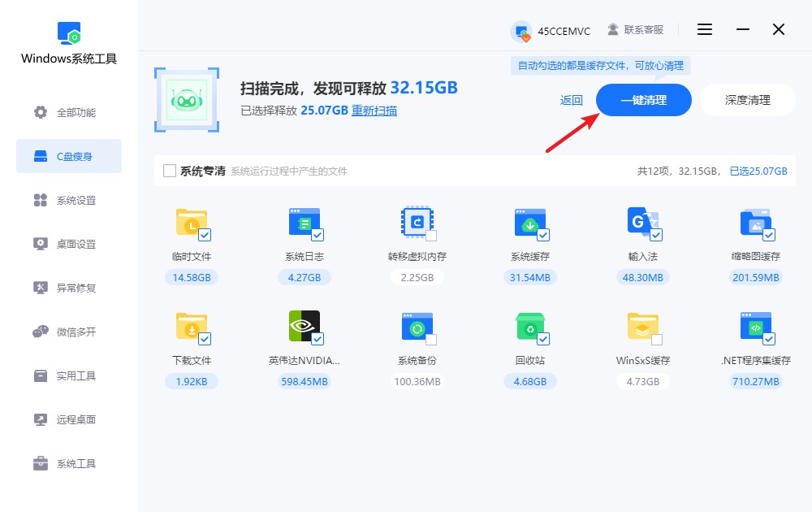
Task: Click the robot mascot thumbnail
Action: click(186, 100)
